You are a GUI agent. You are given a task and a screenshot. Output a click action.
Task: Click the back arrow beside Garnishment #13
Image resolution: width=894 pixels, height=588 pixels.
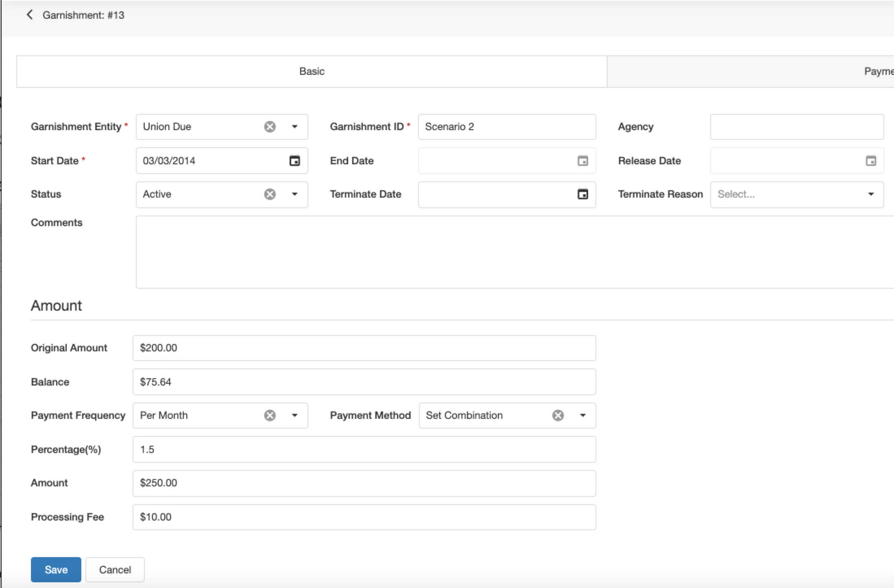tap(29, 15)
